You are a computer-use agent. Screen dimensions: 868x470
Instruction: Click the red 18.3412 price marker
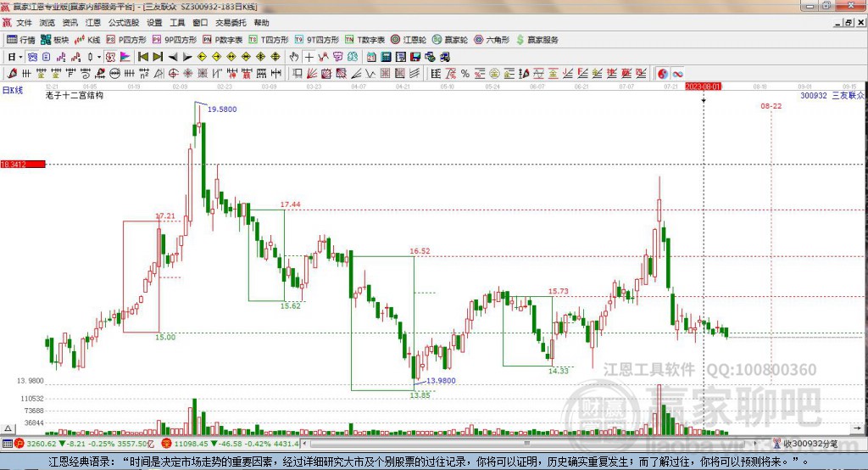coord(23,164)
